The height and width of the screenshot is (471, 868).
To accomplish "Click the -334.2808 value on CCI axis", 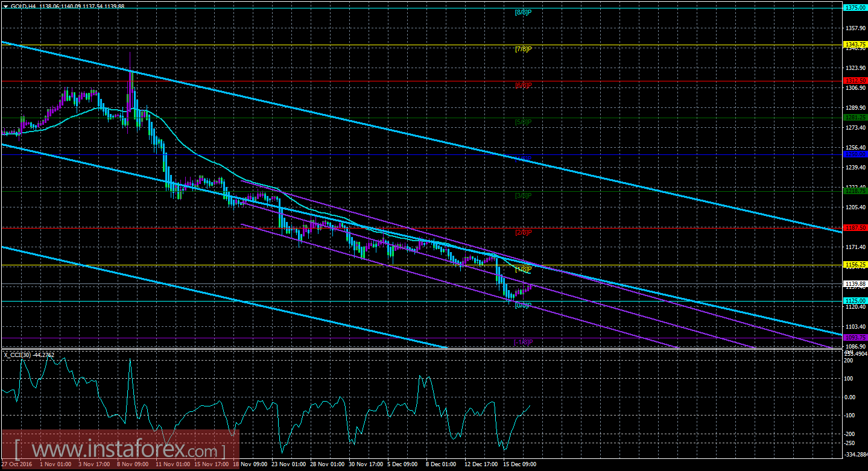I will point(855,455).
